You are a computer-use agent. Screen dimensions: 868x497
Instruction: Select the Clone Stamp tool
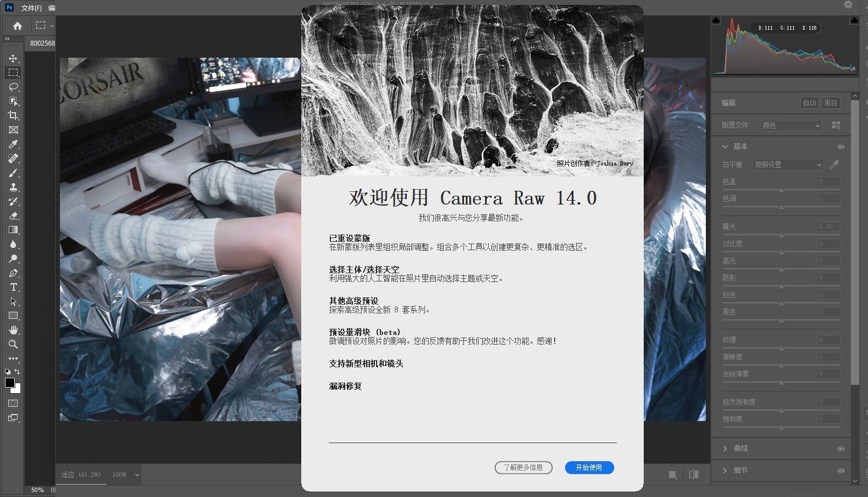tap(13, 187)
